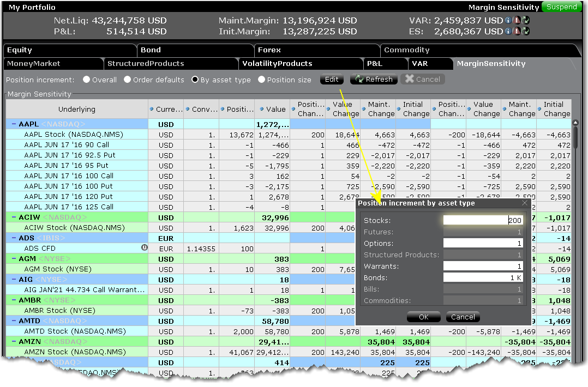
Task: Collapse the AGM underlying group
Action: point(14,258)
